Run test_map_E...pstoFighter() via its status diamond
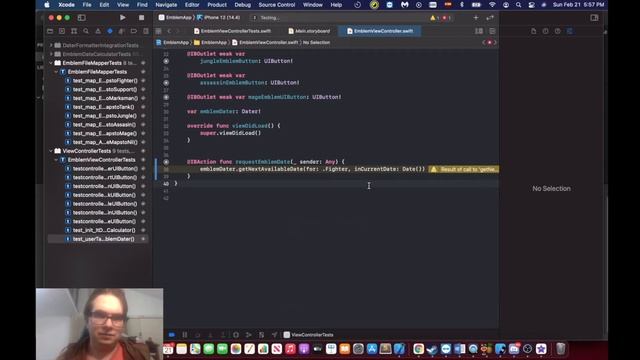The width and height of the screenshot is (640, 360). [x=143, y=80]
